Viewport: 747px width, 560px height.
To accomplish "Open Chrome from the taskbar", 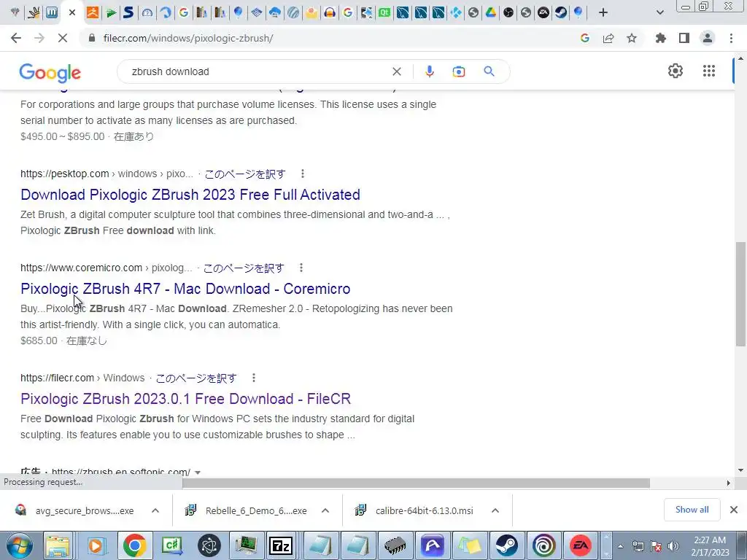I will (x=134, y=545).
